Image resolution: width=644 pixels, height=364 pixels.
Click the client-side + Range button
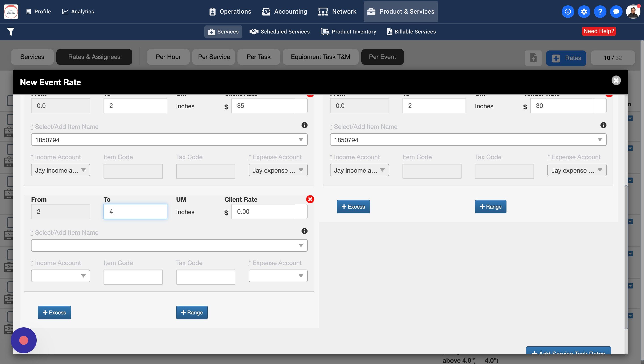[x=192, y=312]
